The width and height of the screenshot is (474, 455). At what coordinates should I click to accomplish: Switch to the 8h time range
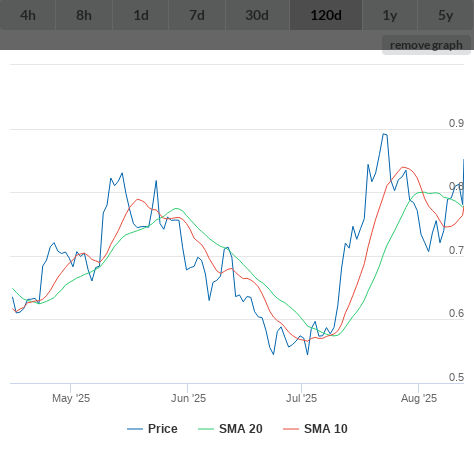[84, 15]
